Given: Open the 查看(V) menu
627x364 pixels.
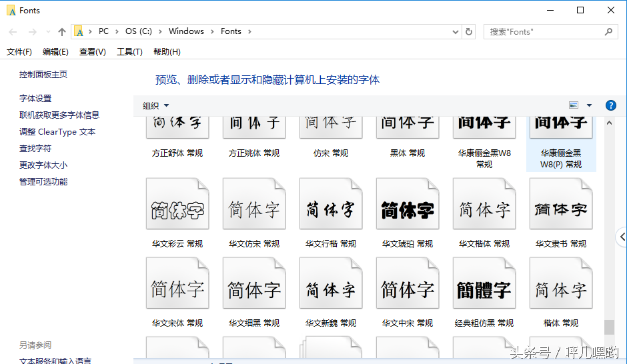Looking at the screenshot, I should [x=92, y=52].
